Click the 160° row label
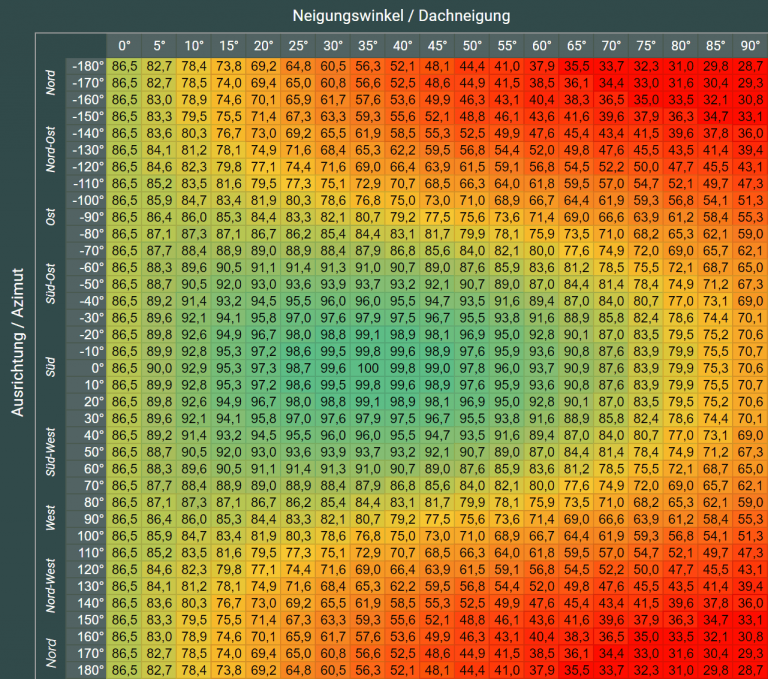The width and height of the screenshot is (768, 679). [86, 637]
